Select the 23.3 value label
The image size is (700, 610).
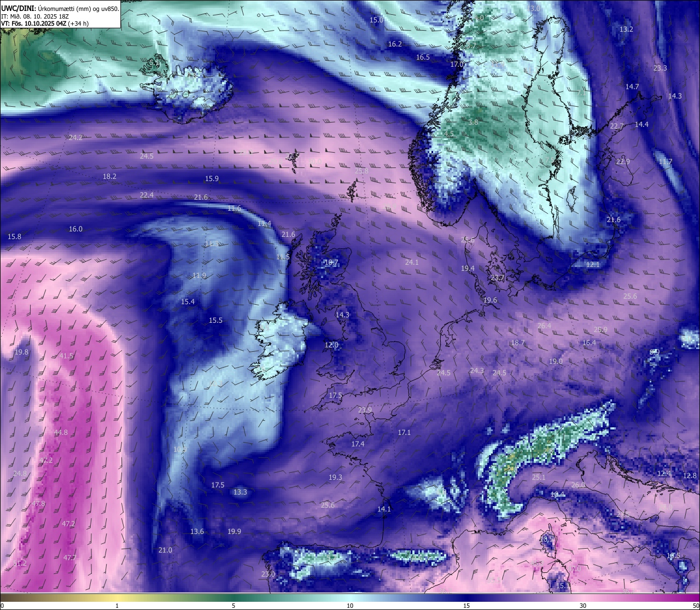[x=660, y=68]
